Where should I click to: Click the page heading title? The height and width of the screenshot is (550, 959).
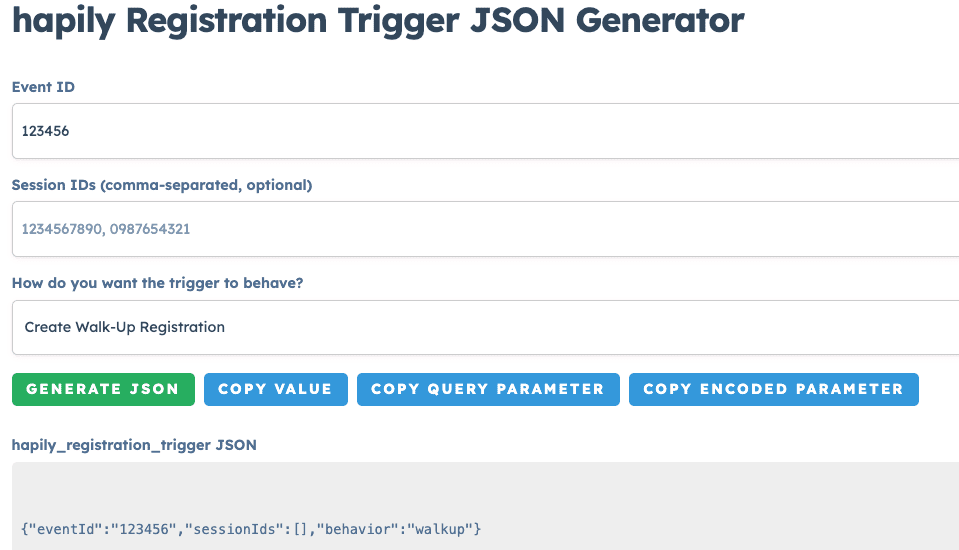click(378, 20)
